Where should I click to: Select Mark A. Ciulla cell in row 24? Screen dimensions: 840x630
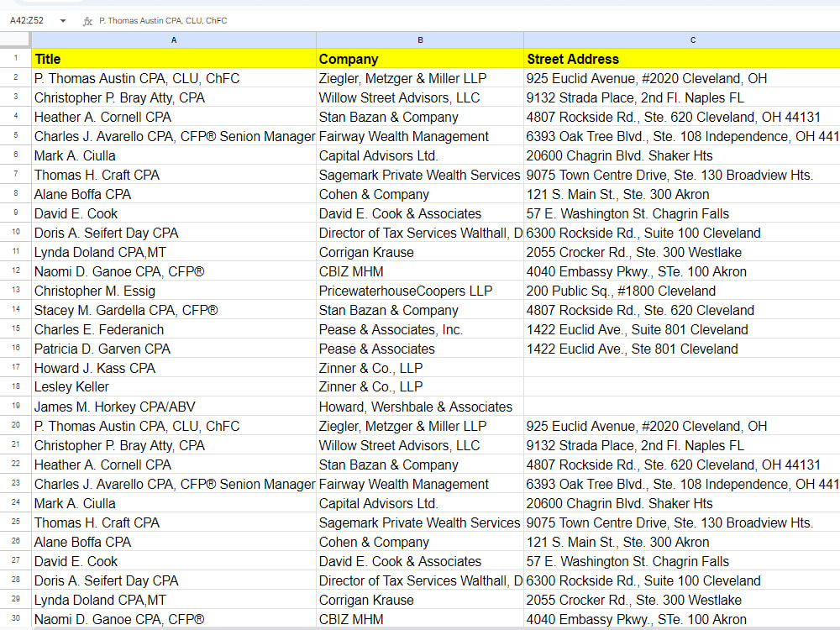174,503
